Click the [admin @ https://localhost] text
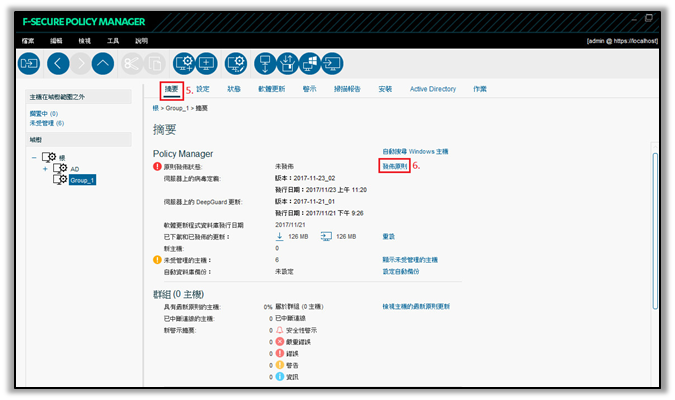Image resolution: width=675 pixels, height=400 pixels. [x=622, y=41]
